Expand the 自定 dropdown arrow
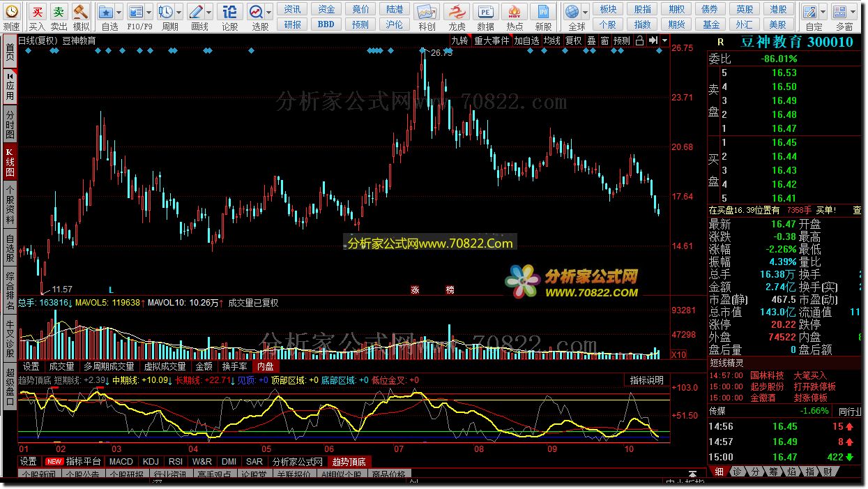This screenshot has width=868, height=489. point(823,13)
